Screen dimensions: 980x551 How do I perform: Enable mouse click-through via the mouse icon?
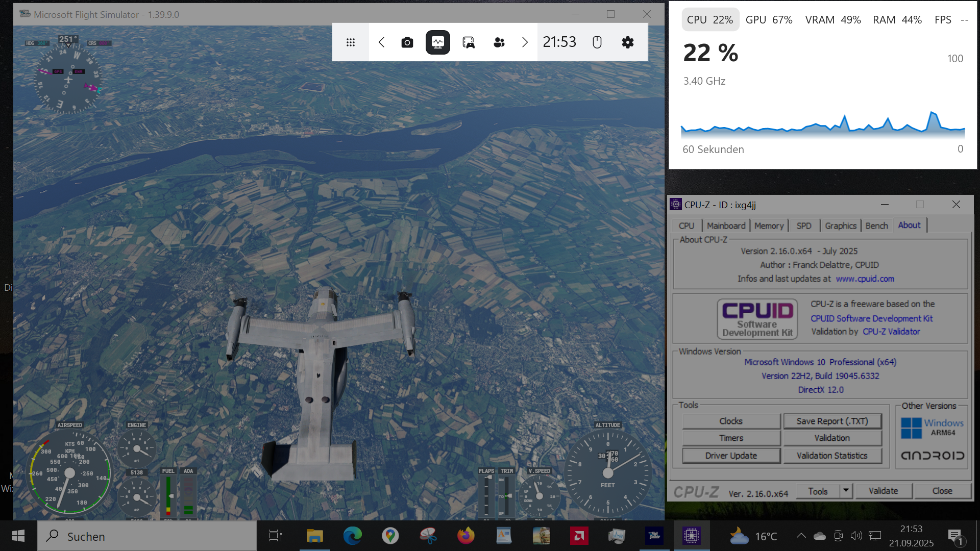pyautogui.click(x=597, y=42)
